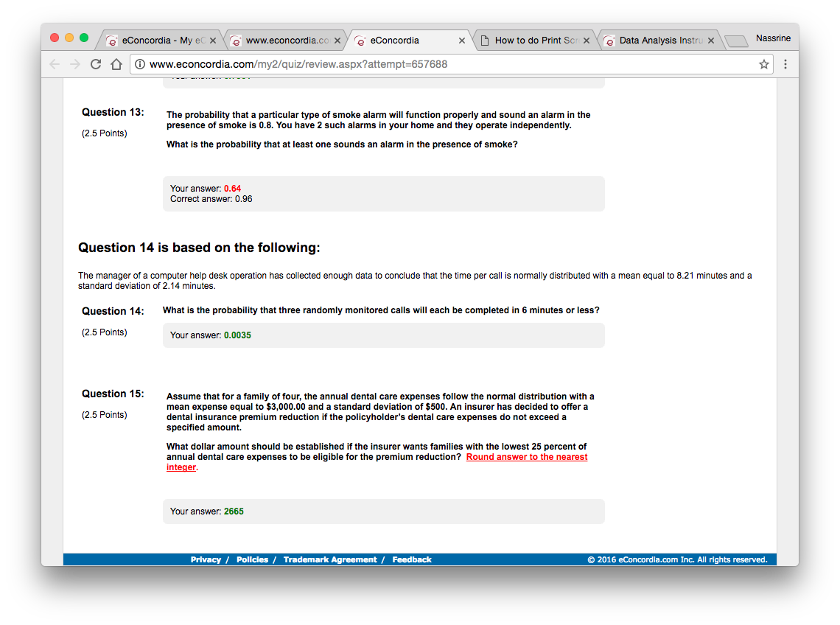Image resolution: width=840 pixels, height=625 pixels.
Task: Go to the Home page icon
Action: (x=116, y=64)
